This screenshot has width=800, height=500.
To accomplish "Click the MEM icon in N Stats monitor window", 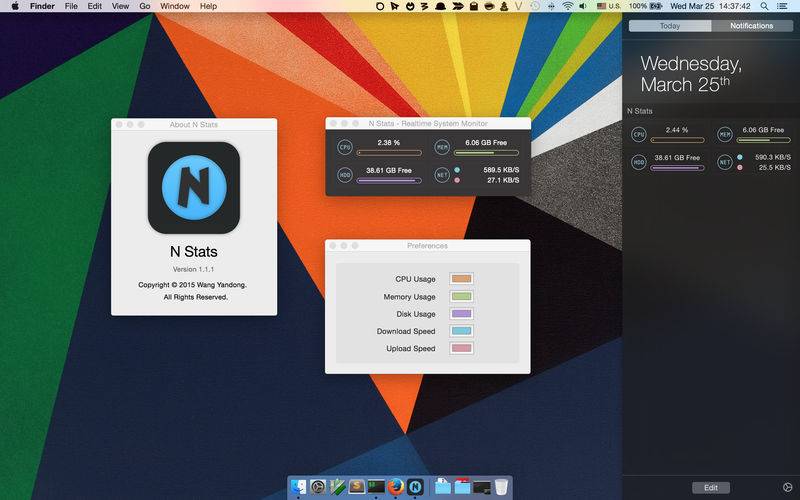I will point(442,147).
